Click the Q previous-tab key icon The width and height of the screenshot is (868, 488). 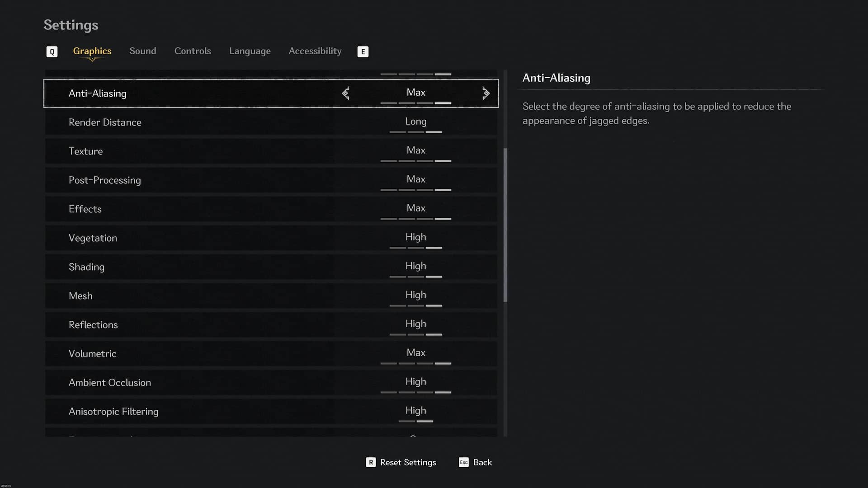coord(52,52)
